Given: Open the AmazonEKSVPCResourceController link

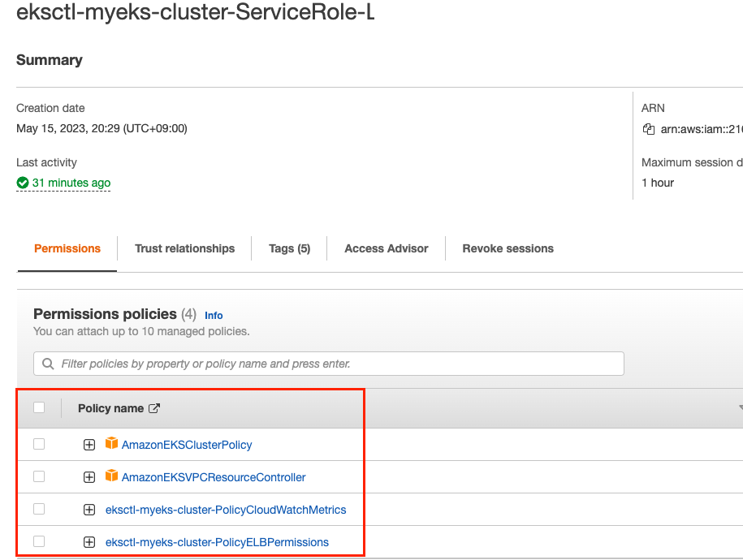Looking at the screenshot, I should (x=214, y=477).
